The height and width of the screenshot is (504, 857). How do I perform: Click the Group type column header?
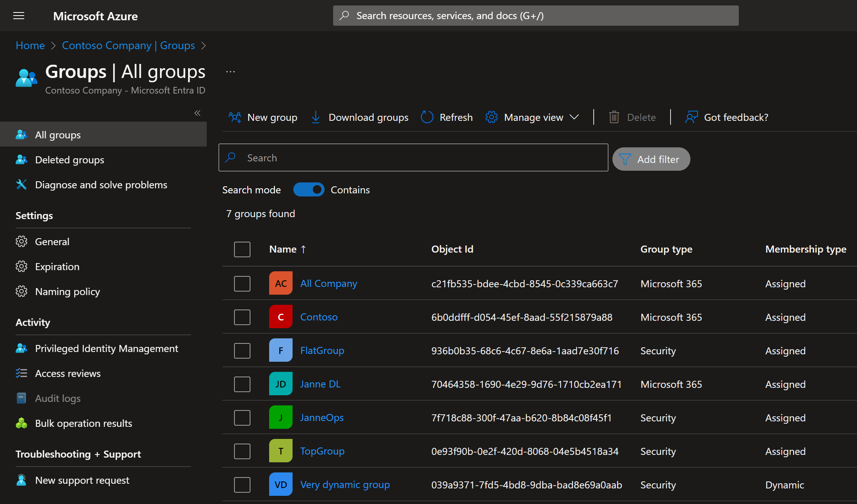pos(666,249)
